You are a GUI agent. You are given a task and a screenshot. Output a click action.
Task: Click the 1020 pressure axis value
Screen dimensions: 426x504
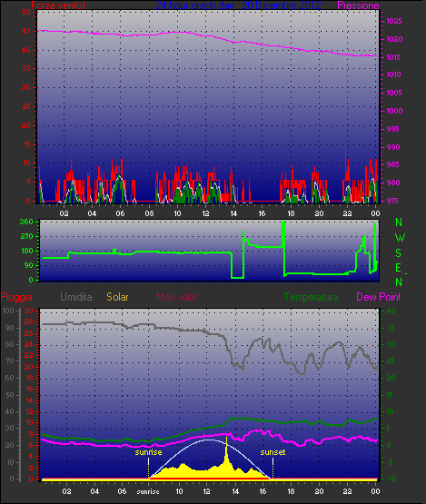coord(394,39)
